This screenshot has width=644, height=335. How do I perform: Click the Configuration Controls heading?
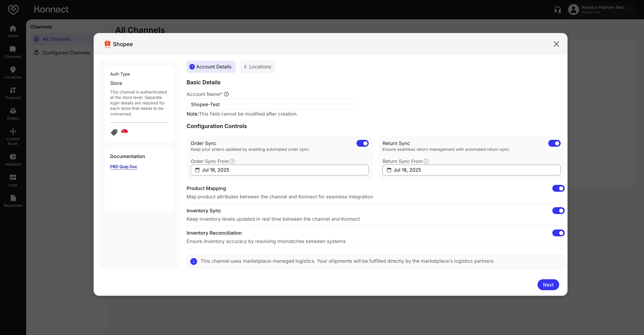217,126
